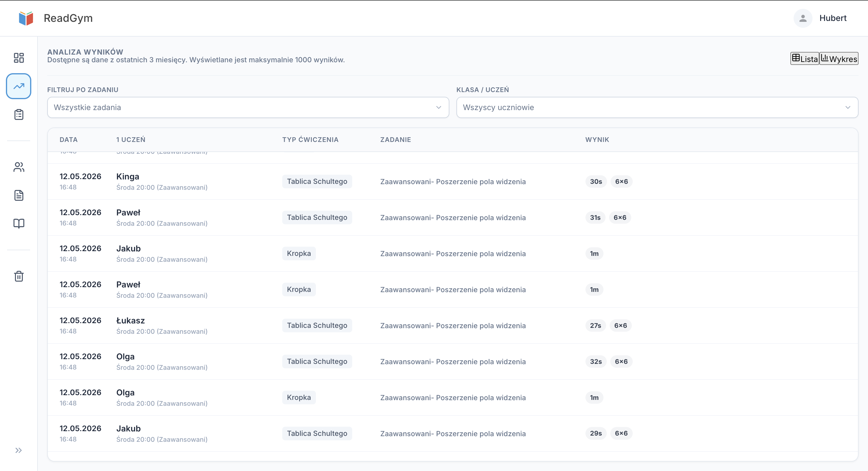Open the document file icon in sidebar
This screenshot has width=868, height=471.
click(x=19, y=195)
